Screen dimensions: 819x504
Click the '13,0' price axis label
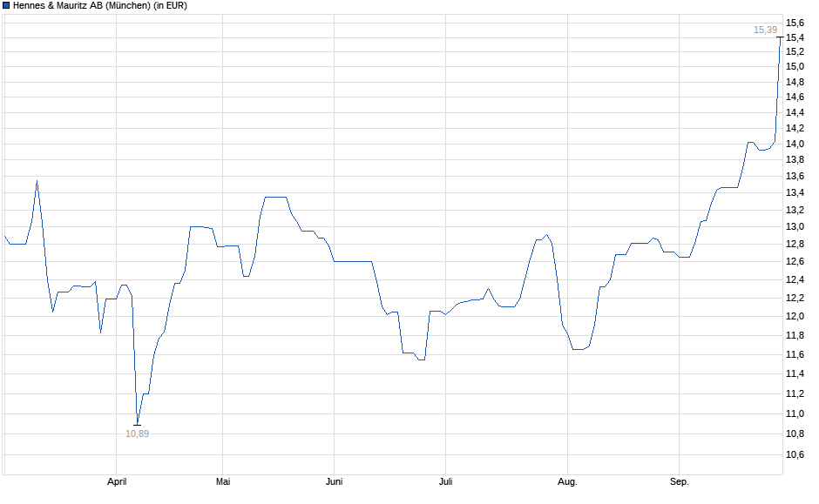click(795, 226)
